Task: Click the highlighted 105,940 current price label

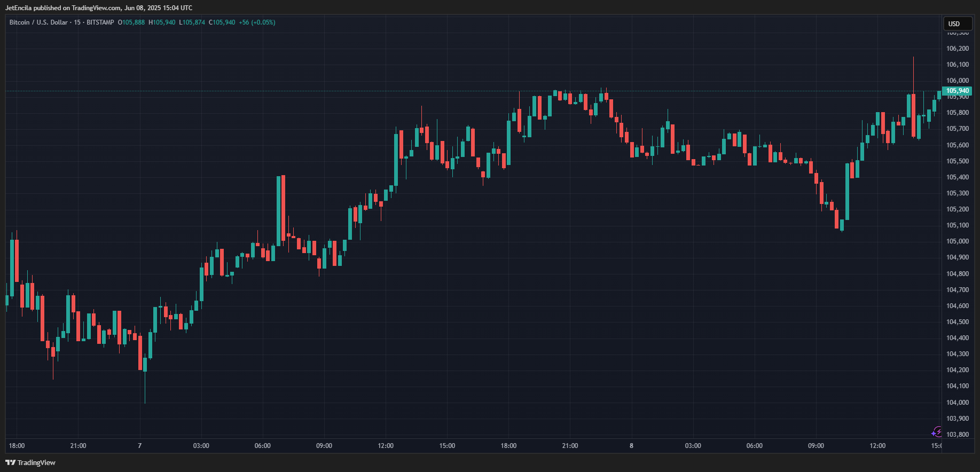Action: (x=957, y=91)
